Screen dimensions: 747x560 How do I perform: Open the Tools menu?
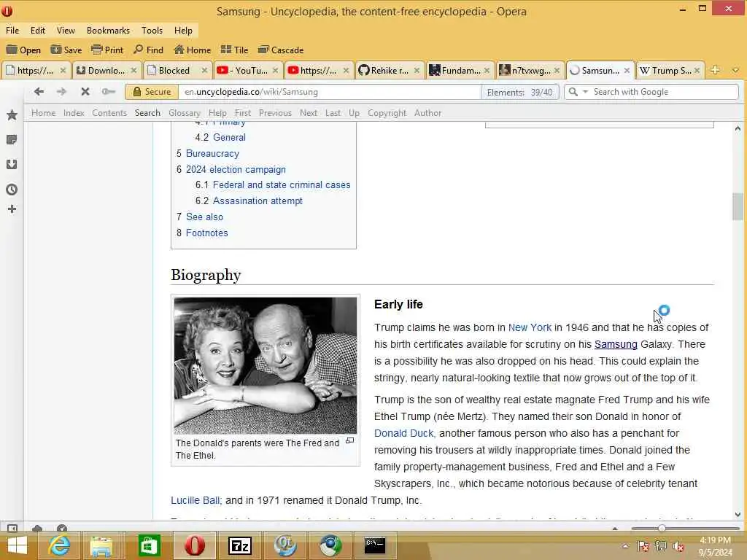pos(152,31)
